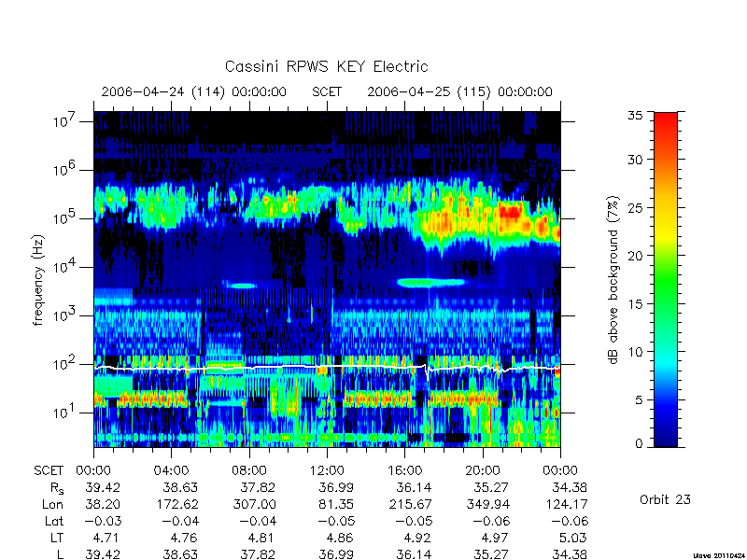Click the long green emission band below 10^4 Hz
747x560 pixels.
pyautogui.click(x=431, y=283)
